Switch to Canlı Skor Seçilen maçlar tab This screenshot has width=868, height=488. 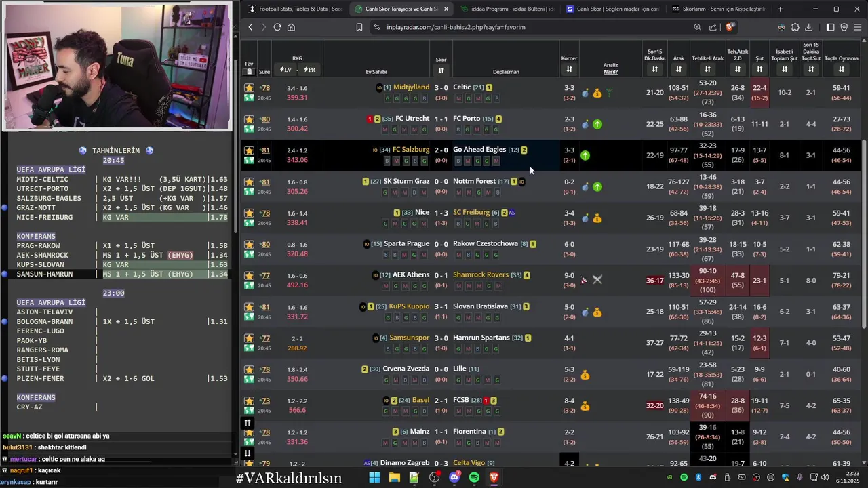click(611, 9)
